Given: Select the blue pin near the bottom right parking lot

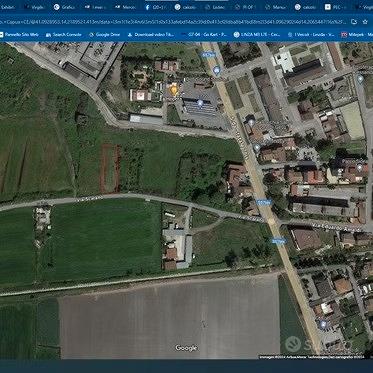Looking at the screenshot, I should 323,323.
